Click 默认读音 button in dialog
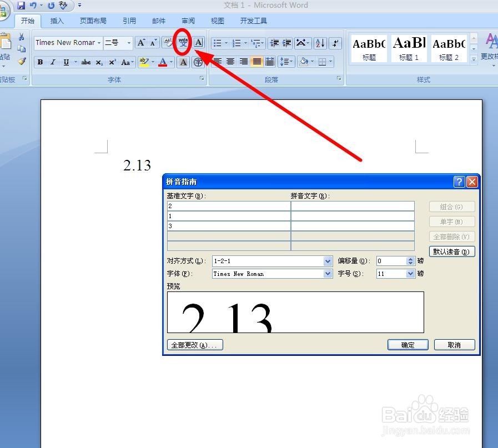Viewport: 498px width, 448px height. click(x=451, y=252)
